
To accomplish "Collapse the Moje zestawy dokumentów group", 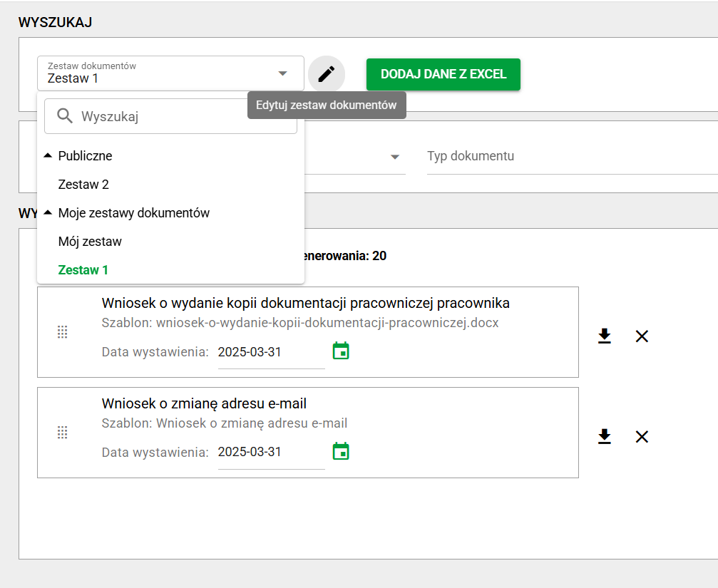I will (48, 212).
